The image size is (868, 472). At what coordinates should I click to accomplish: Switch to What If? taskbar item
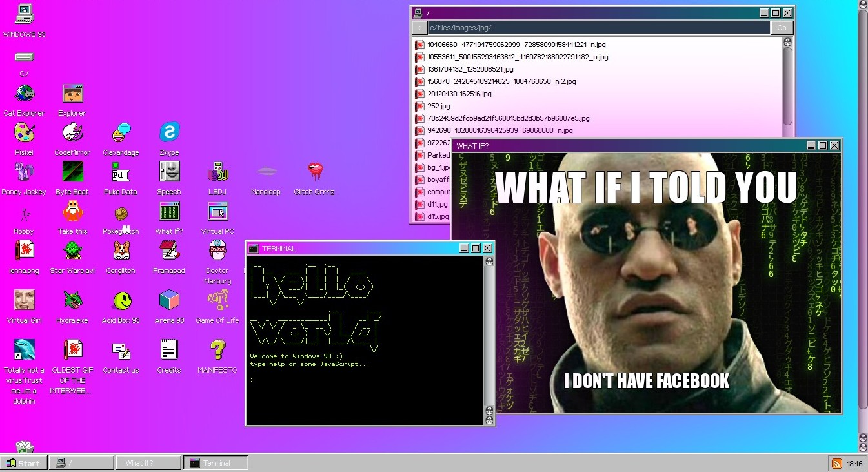click(x=148, y=463)
